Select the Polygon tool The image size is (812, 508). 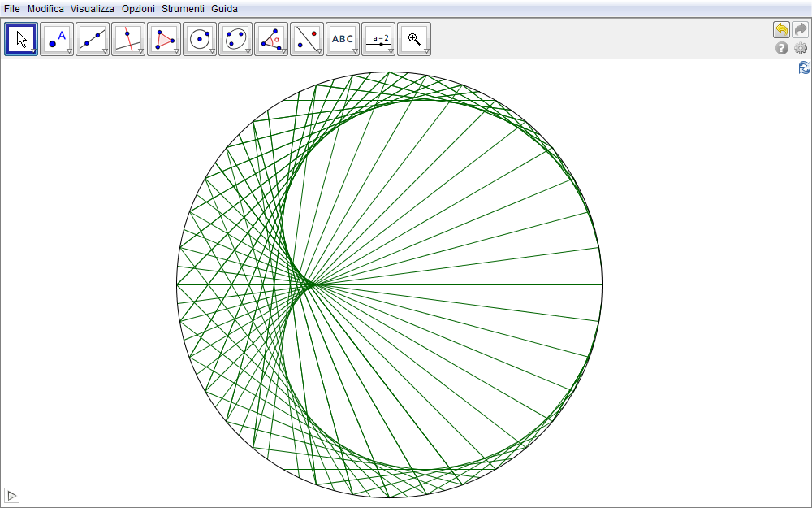point(164,39)
